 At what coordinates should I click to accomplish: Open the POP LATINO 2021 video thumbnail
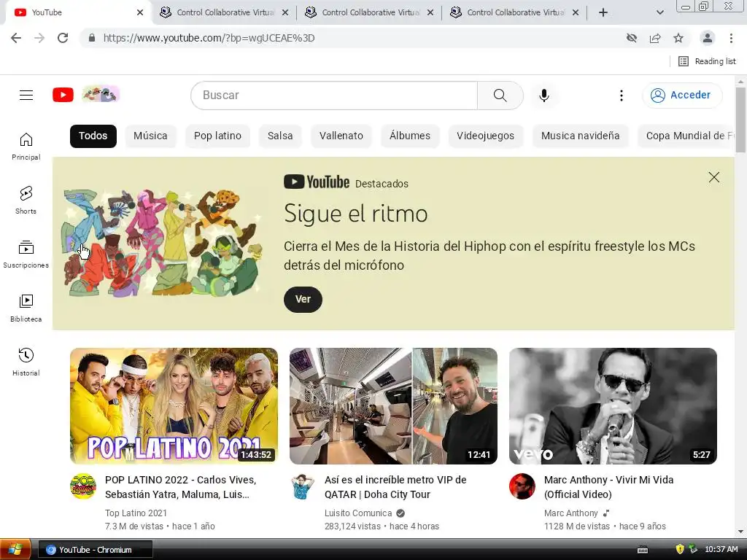click(x=174, y=405)
